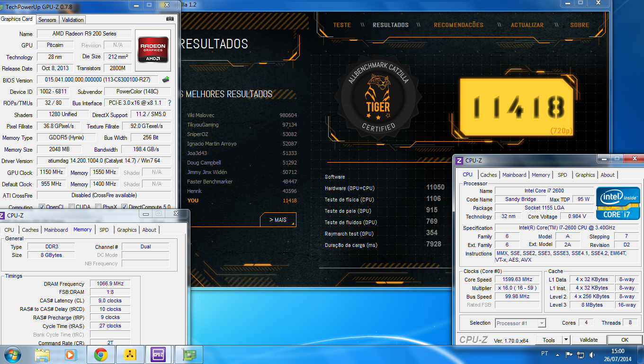Viewport: 644px width, 364px height.
Task: Open the volume speaker icon in the tray
Action: coord(592,355)
